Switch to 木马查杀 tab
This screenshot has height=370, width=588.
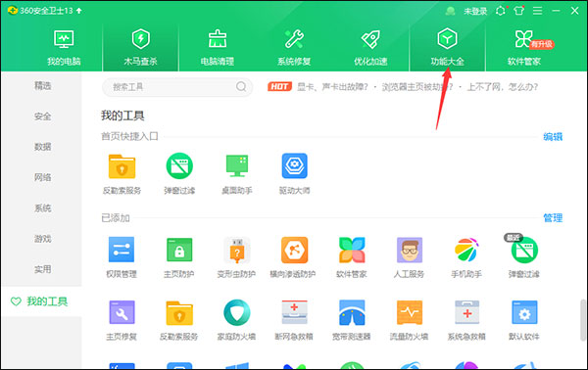tap(140, 48)
